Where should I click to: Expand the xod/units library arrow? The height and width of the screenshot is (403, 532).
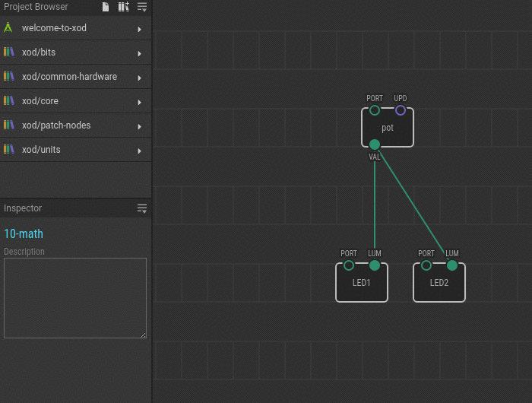[x=140, y=151]
